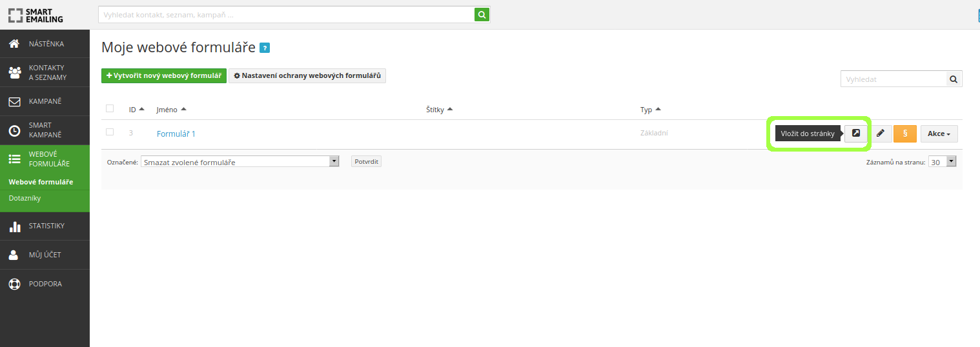Open the blue help question-mark icon
The height and width of the screenshot is (347, 980).
point(265,48)
